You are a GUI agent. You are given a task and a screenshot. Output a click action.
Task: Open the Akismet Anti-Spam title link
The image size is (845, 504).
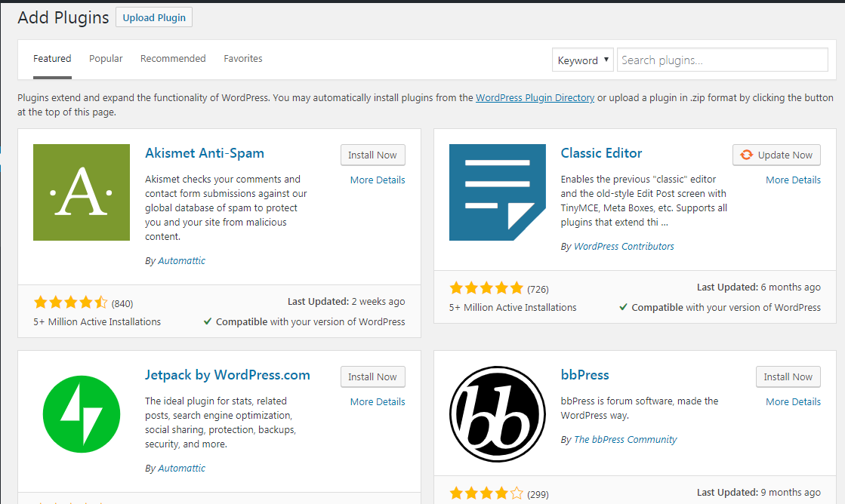(205, 153)
